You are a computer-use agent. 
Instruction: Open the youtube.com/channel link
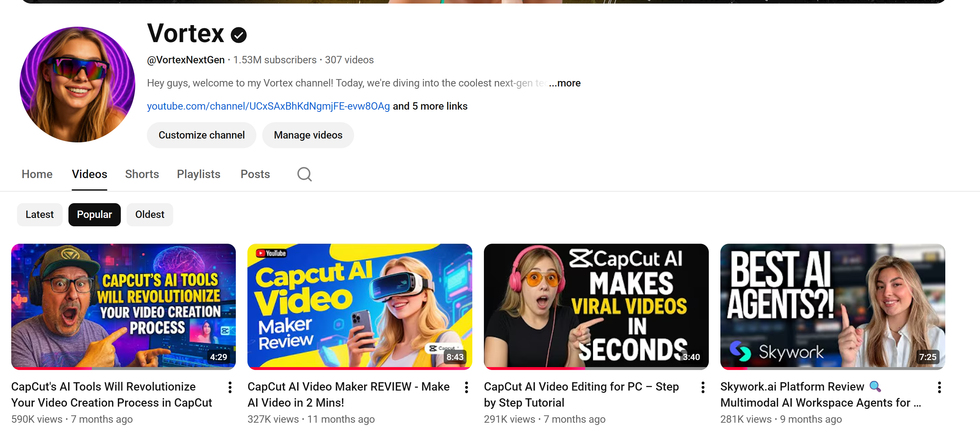(x=268, y=106)
